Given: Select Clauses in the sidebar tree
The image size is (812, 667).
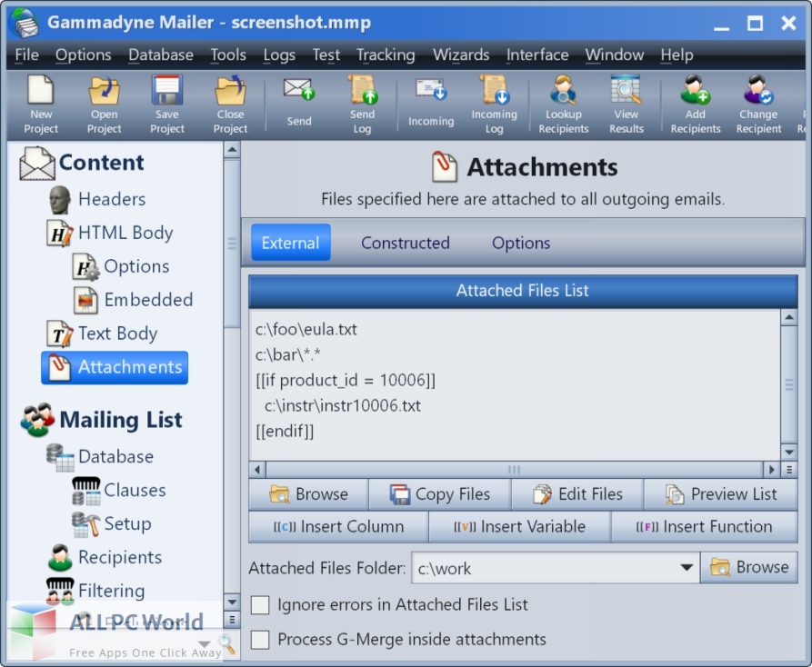Looking at the screenshot, I should [119, 491].
